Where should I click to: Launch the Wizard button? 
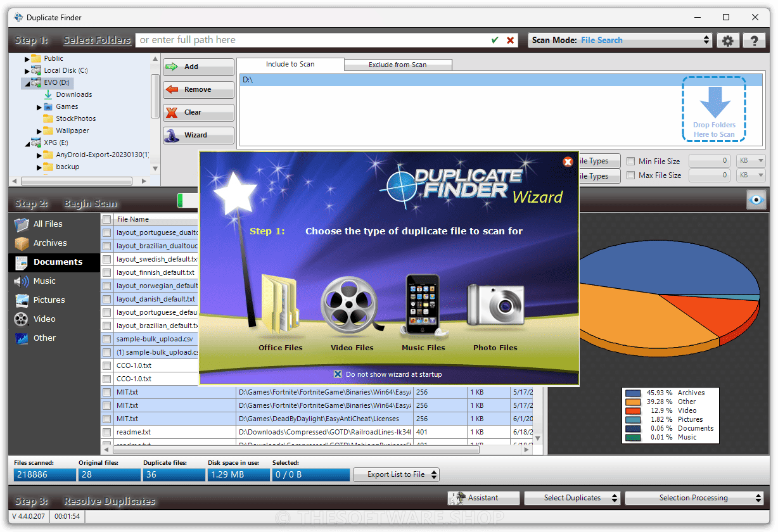198,135
